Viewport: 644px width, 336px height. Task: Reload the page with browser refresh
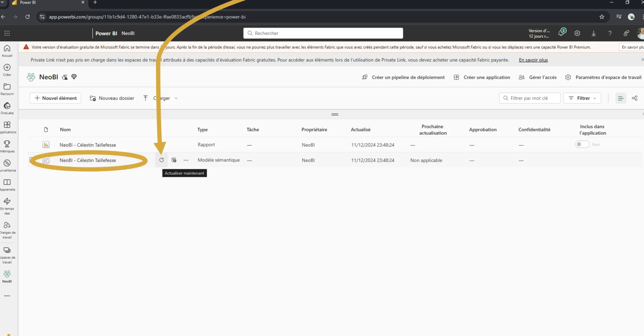(27, 17)
